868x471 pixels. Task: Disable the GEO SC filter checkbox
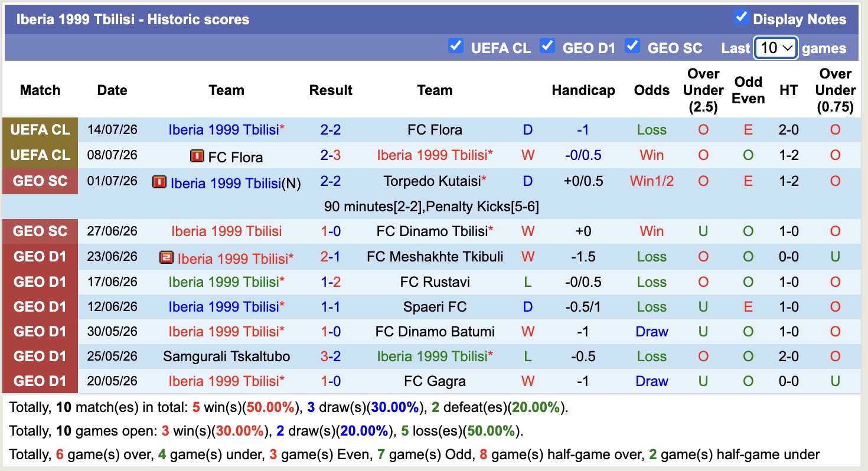click(632, 45)
